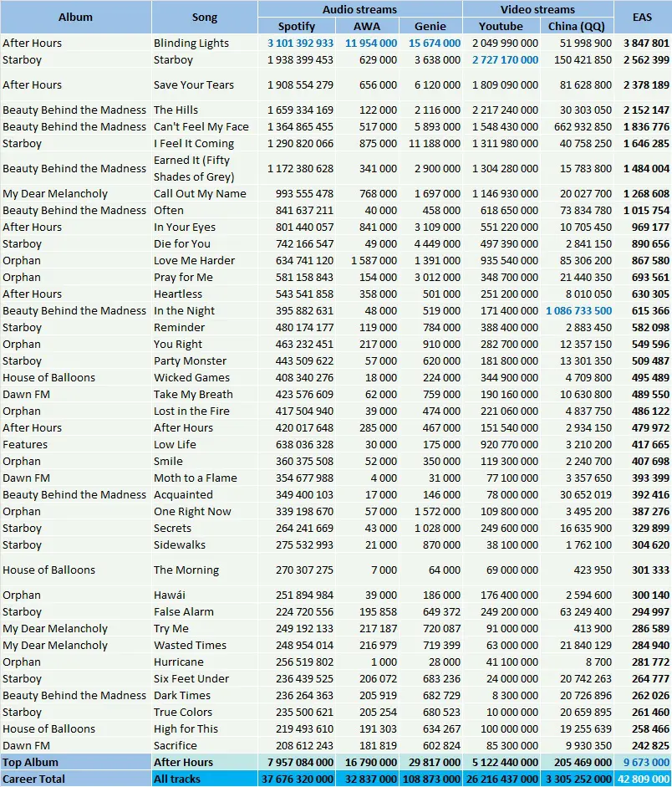672x787 pixels.
Task: Click Sidewalks song cell
Action: (205, 545)
